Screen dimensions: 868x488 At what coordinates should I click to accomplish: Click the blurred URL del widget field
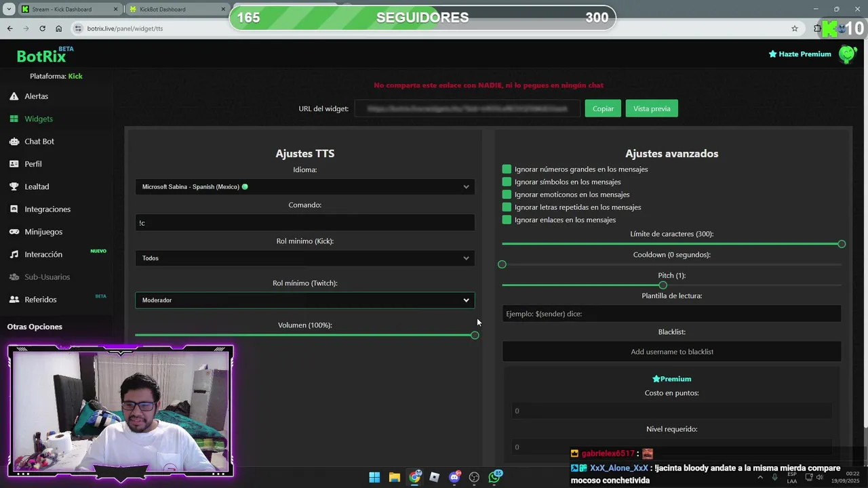(467, 108)
